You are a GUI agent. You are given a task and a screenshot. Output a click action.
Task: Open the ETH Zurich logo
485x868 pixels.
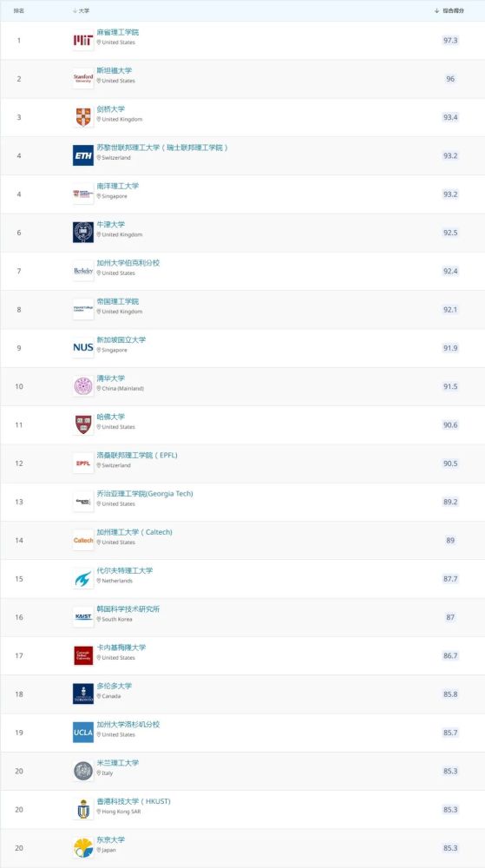pos(83,155)
